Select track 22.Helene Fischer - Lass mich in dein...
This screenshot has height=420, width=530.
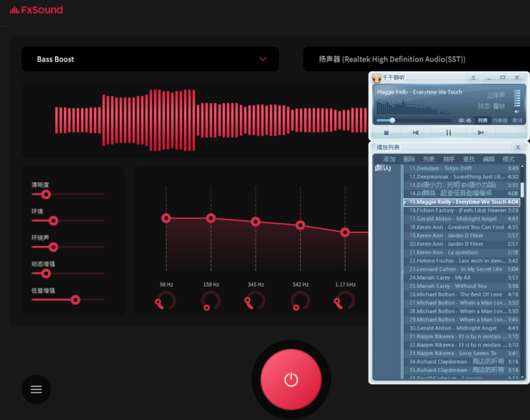tap(462, 261)
